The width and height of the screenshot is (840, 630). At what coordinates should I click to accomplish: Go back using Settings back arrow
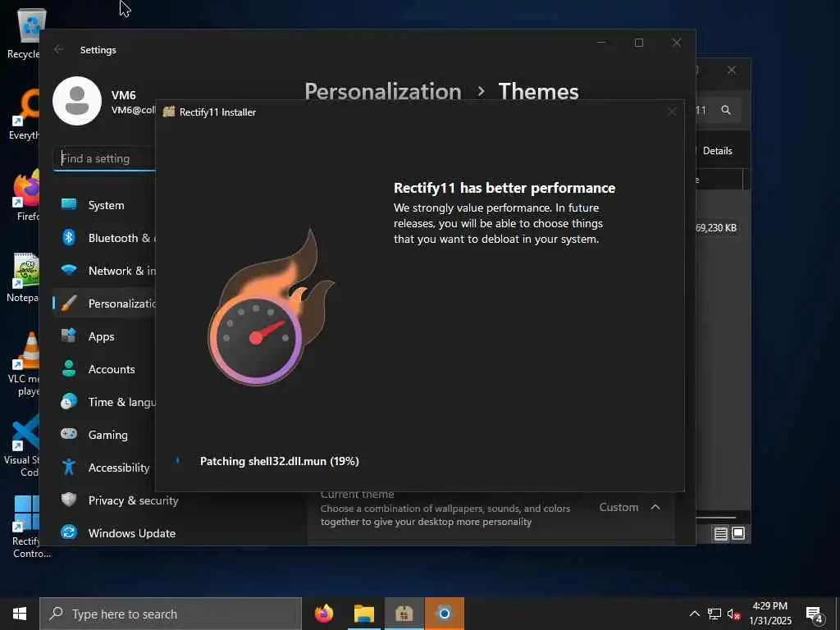click(x=59, y=49)
